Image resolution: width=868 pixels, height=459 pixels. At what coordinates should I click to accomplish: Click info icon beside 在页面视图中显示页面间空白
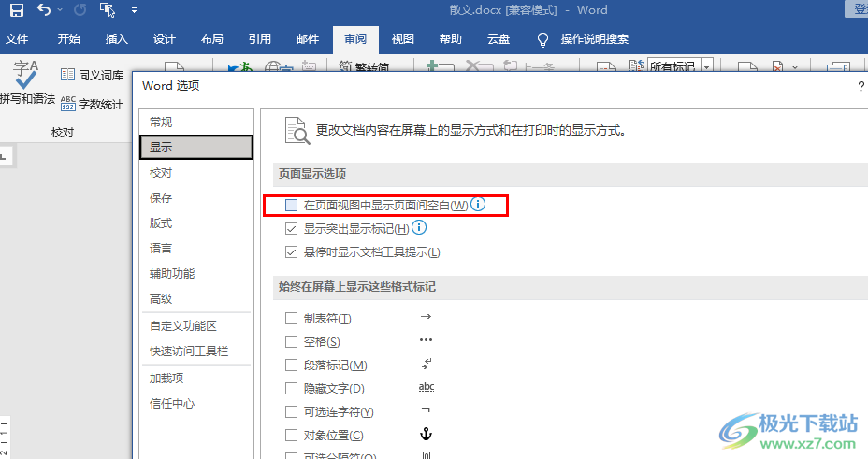[x=478, y=205]
